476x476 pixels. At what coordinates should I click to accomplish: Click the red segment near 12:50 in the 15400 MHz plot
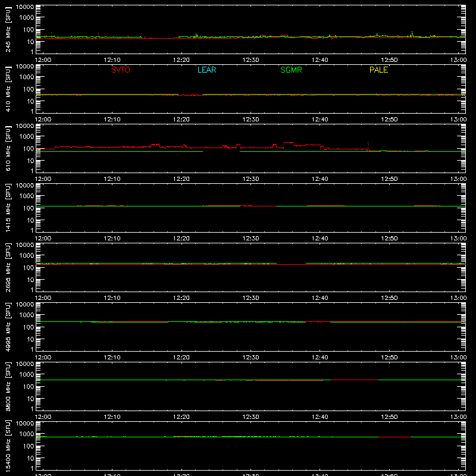[394, 437]
